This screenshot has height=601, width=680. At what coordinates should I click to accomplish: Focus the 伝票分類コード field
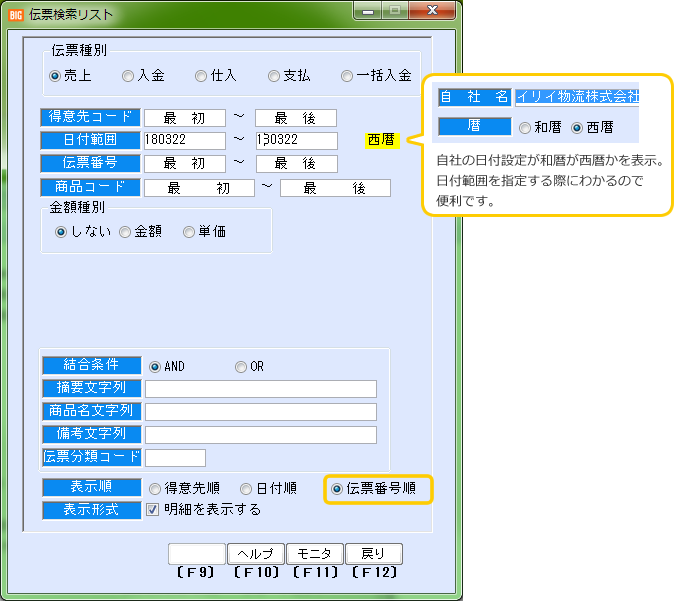click(x=175, y=458)
